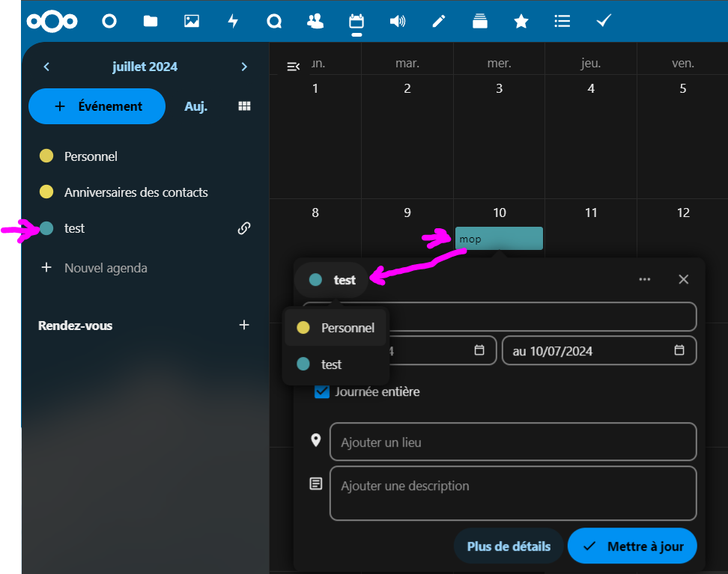
Task: Click the teal color dot of test calendar
Action: click(x=46, y=228)
